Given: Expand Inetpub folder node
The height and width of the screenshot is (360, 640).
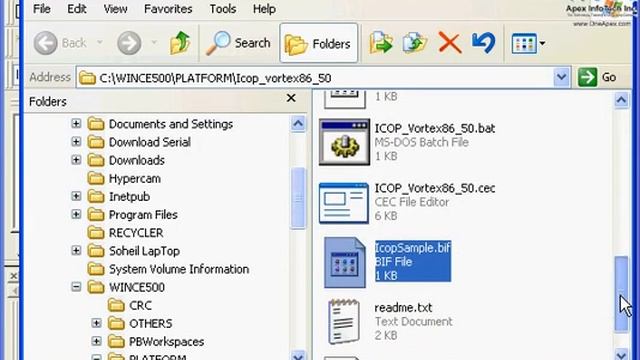Looking at the screenshot, I should click(x=76, y=196).
